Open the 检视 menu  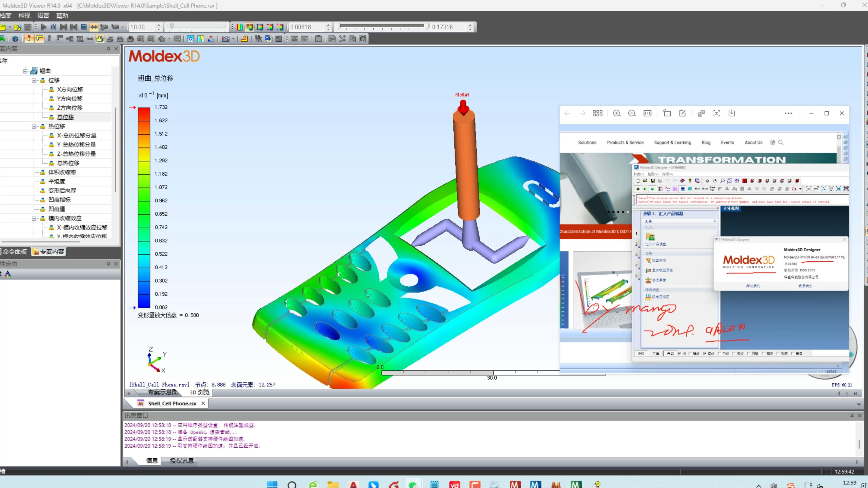coord(24,16)
